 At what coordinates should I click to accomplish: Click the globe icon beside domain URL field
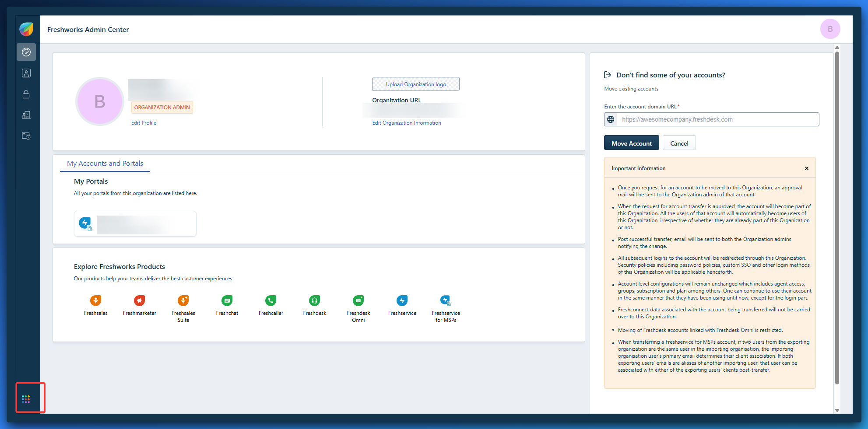tap(611, 119)
